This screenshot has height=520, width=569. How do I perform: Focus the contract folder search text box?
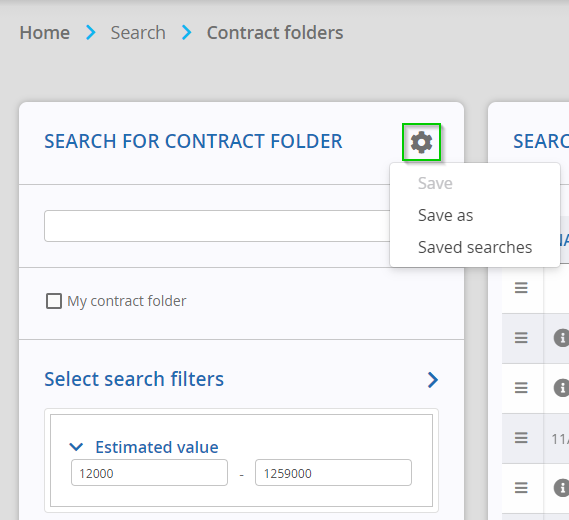click(217, 226)
